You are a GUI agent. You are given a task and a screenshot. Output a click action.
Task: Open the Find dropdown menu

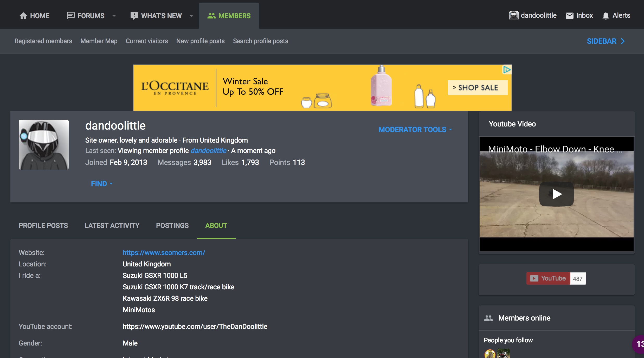click(x=101, y=184)
